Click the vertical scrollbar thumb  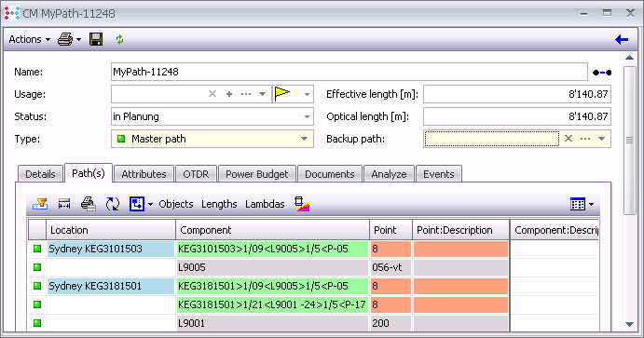(629, 141)
